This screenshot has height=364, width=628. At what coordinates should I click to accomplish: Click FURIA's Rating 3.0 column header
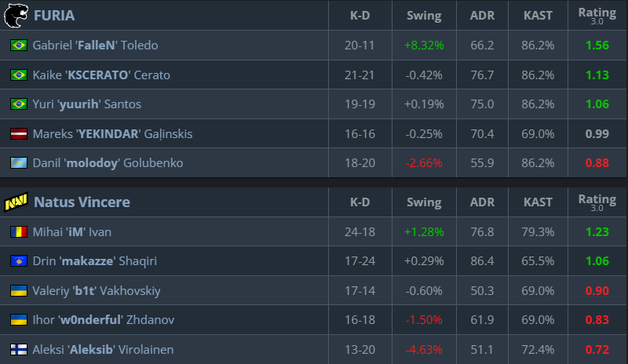coord(597,15)
